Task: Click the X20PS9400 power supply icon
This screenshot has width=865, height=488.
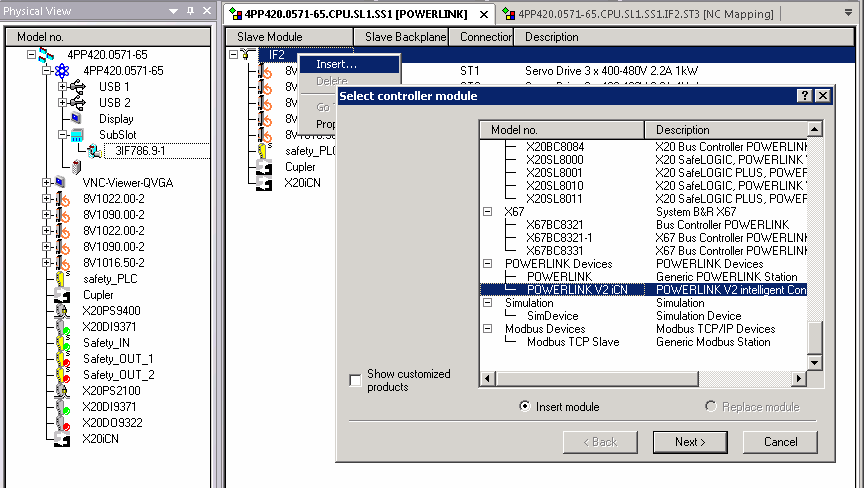Action: tap(62, 311)
